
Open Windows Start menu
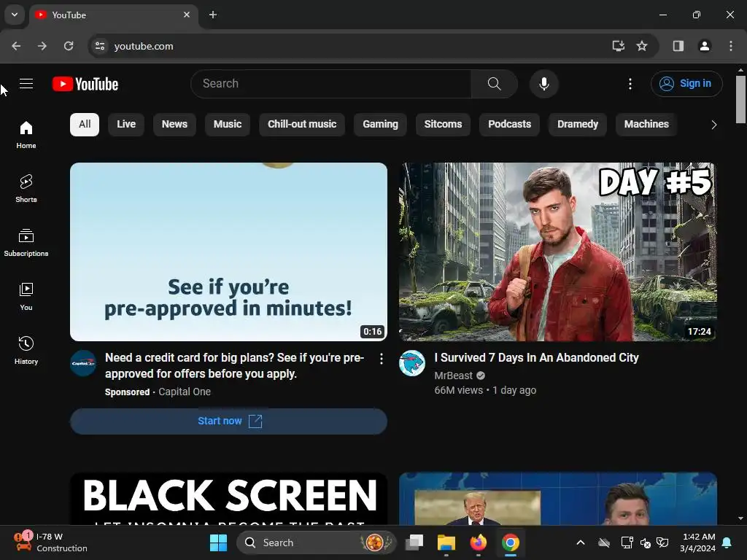click(218, 542)
